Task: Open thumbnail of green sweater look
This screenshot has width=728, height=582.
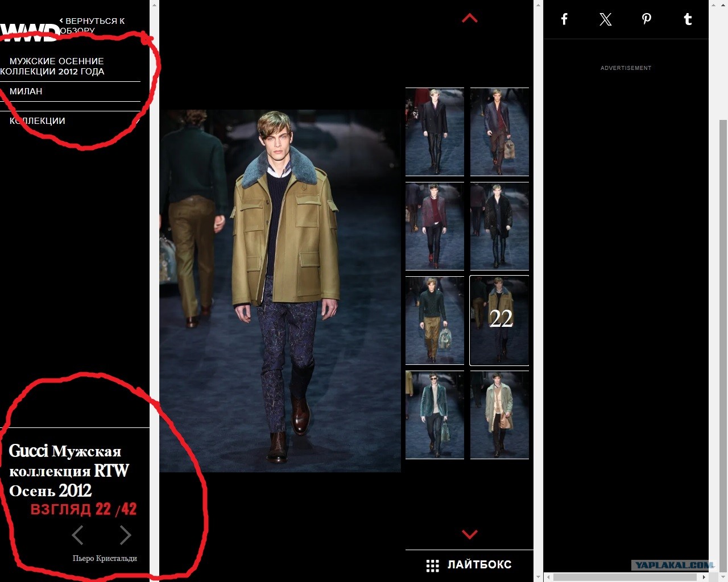Action: tap(435, 321)
